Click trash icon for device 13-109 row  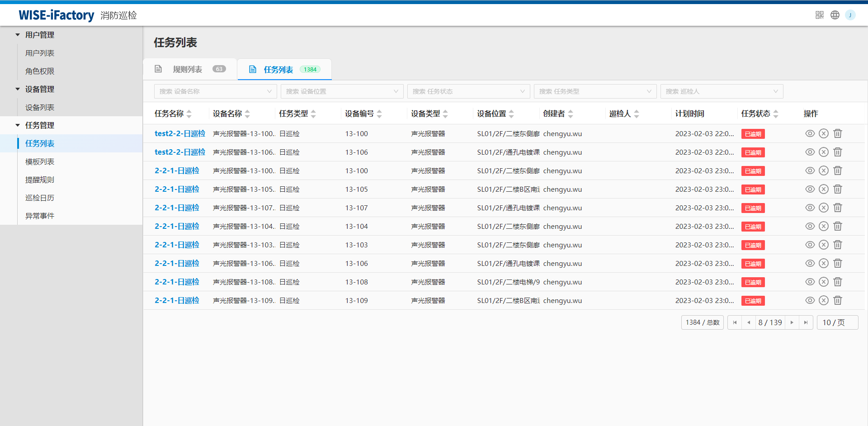837,301
